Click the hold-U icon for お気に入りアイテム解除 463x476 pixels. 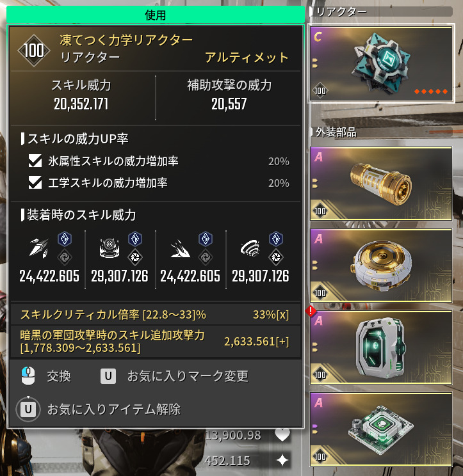(x=28, y=409)
